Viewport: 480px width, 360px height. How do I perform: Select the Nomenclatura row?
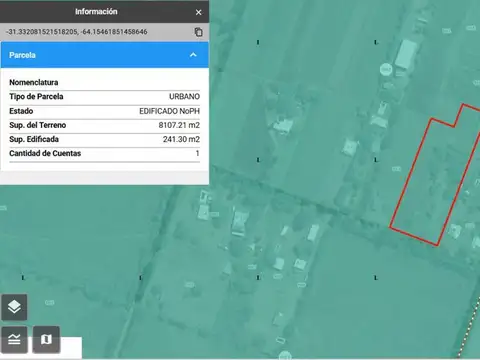pyautogui.click(x=105, y=82)
